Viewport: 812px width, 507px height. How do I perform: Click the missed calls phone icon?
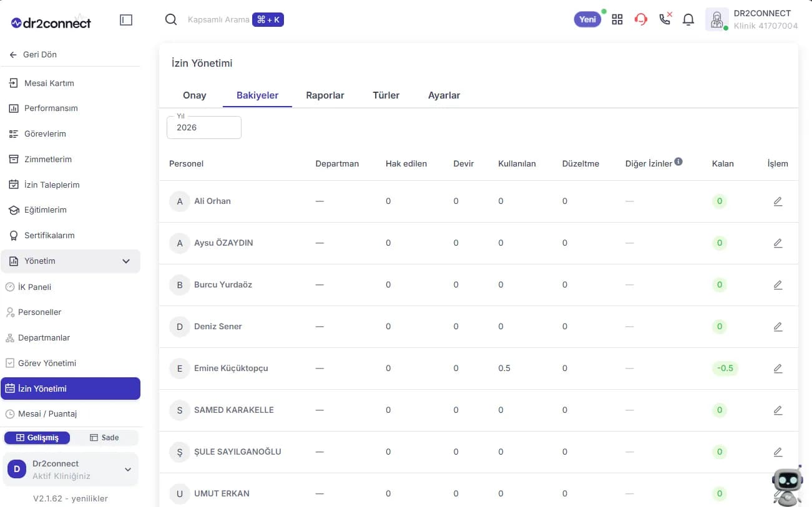click(x=665, y=19)
